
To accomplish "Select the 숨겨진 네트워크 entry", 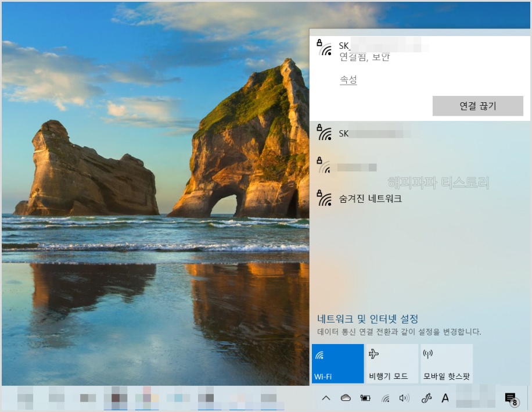I will click(x=420, y=199).
